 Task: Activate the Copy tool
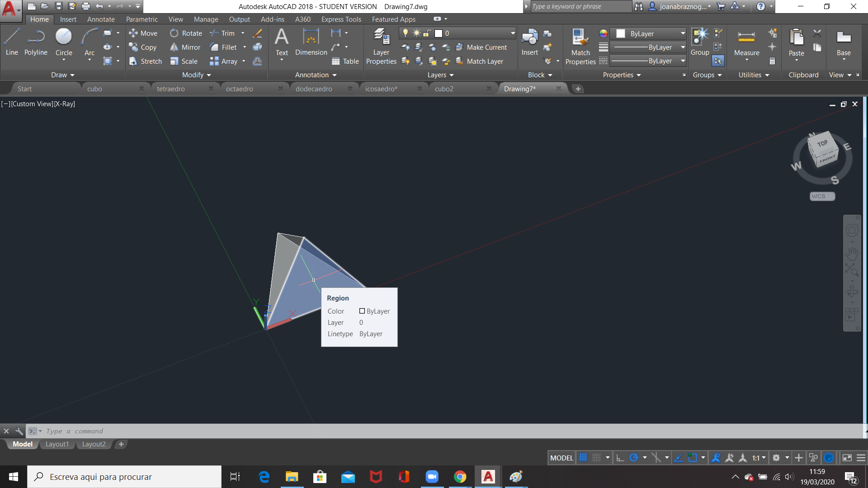pyautogui.click(x=142, y=47)
